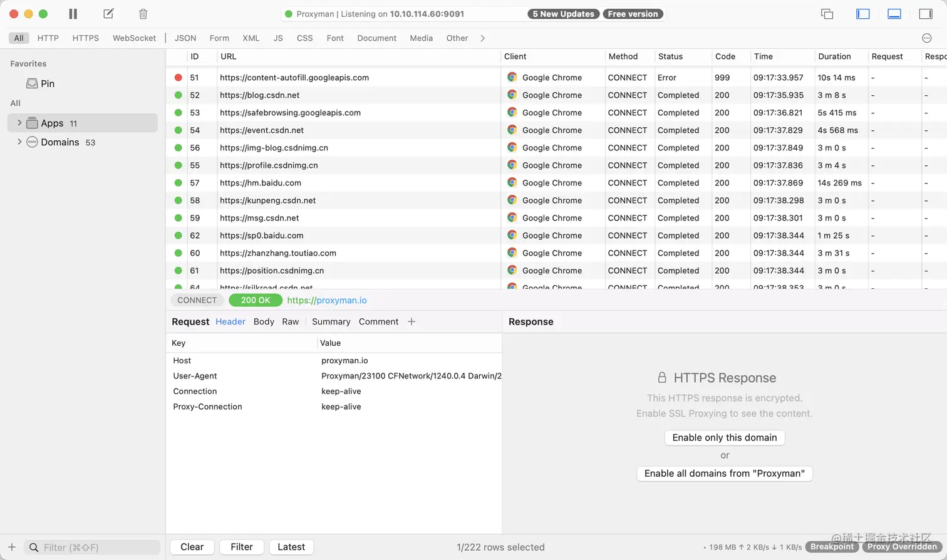This screenshot has height=560, width=947.
Task: Click Chrome icon in event.csdn.net row
Action: [512, 130]
